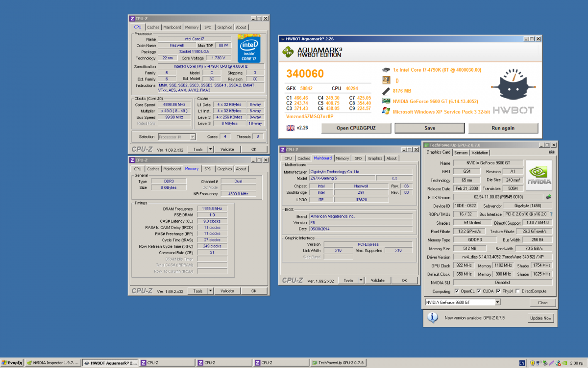Open the Caches tab in the CPU-Z processor window
The height and width of the screenshot is (368, 588).
click(153, 27)
